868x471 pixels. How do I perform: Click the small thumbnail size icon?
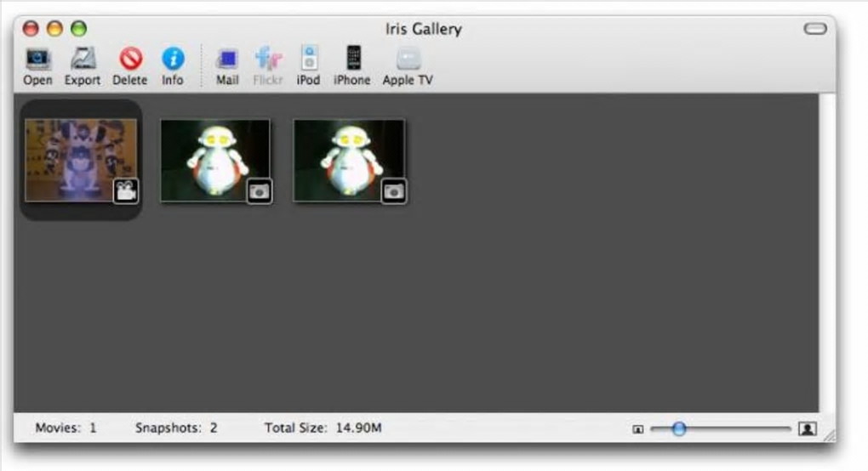637,429
